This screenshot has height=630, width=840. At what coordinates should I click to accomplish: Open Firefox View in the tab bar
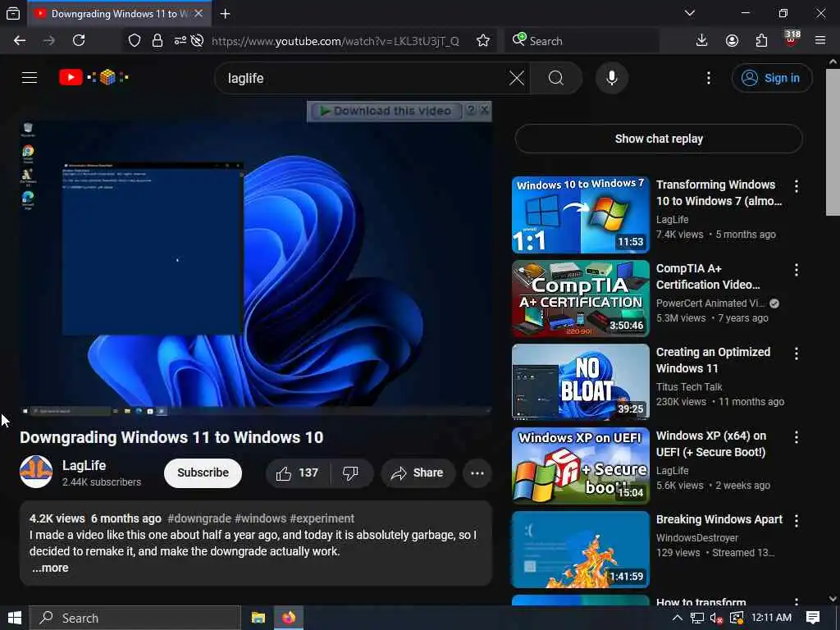click(x=13, y=14)
